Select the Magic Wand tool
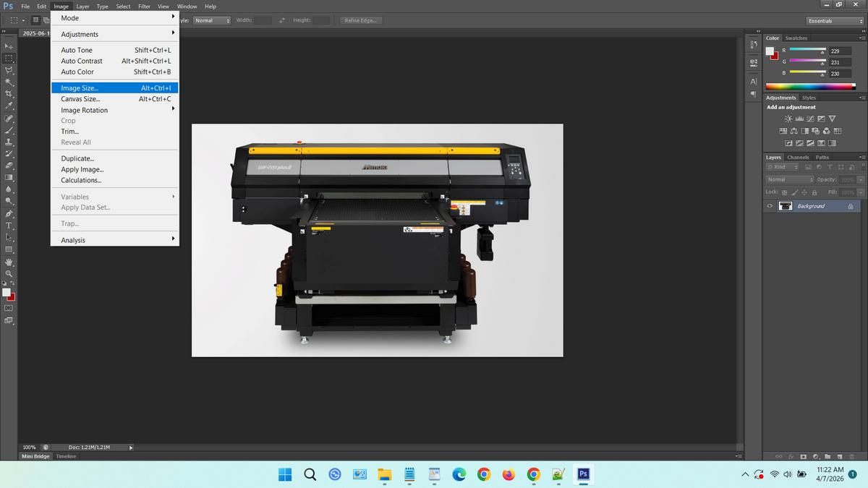The image size is (868, 488). click(x=9, y=82)
